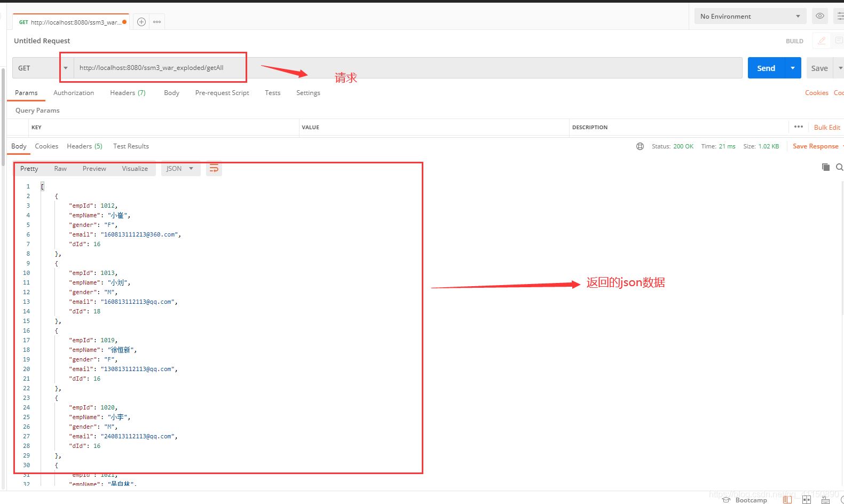Open the column options three-dot icon

click(x=799, y=127)
